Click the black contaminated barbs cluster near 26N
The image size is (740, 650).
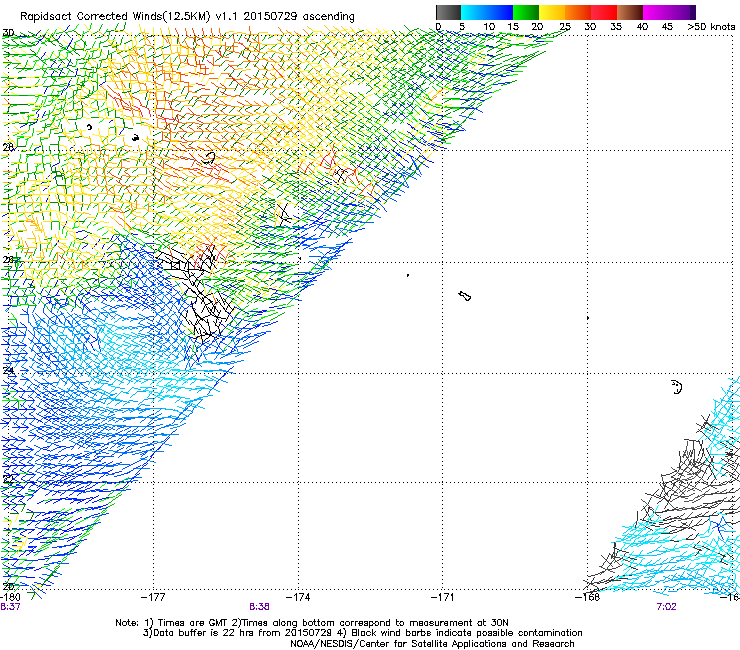(x=198, y=293)
